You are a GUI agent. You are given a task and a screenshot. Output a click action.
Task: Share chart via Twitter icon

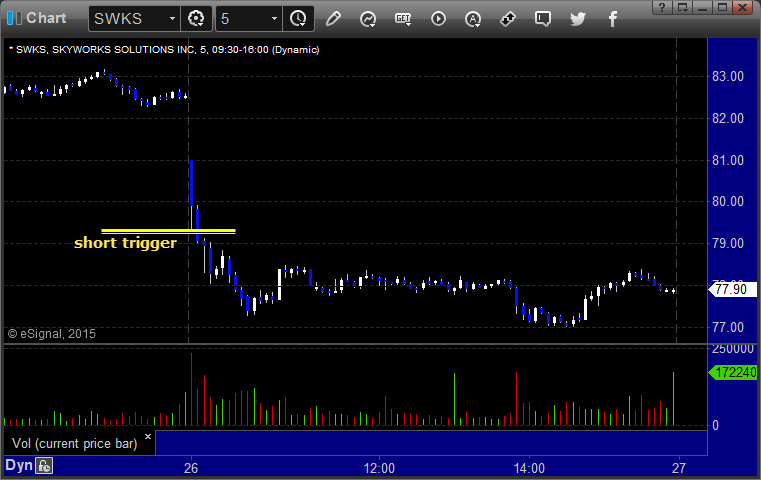coord(578,19)
